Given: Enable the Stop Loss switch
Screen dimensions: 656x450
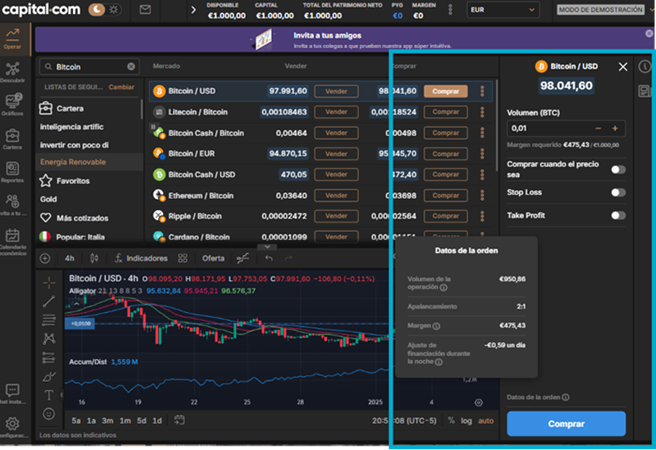Looking at the screenshot, I should point(618,192).
